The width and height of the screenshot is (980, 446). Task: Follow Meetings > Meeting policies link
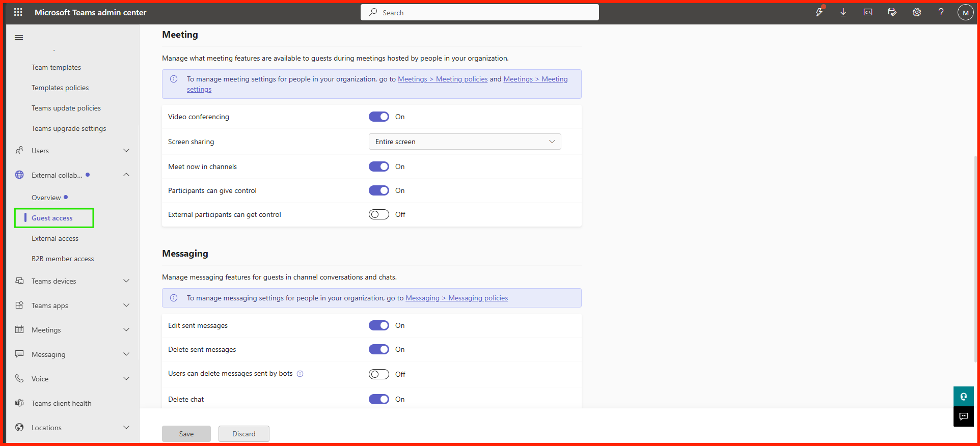443,79
